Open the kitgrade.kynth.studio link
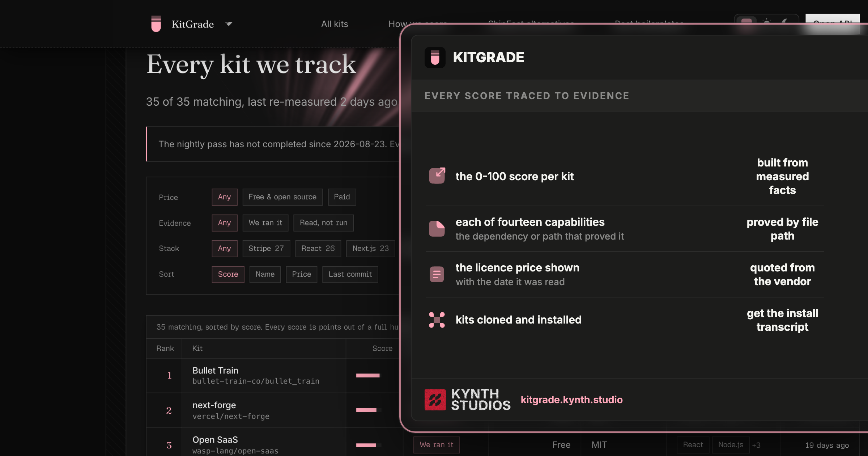 click(x=571, y=400)
